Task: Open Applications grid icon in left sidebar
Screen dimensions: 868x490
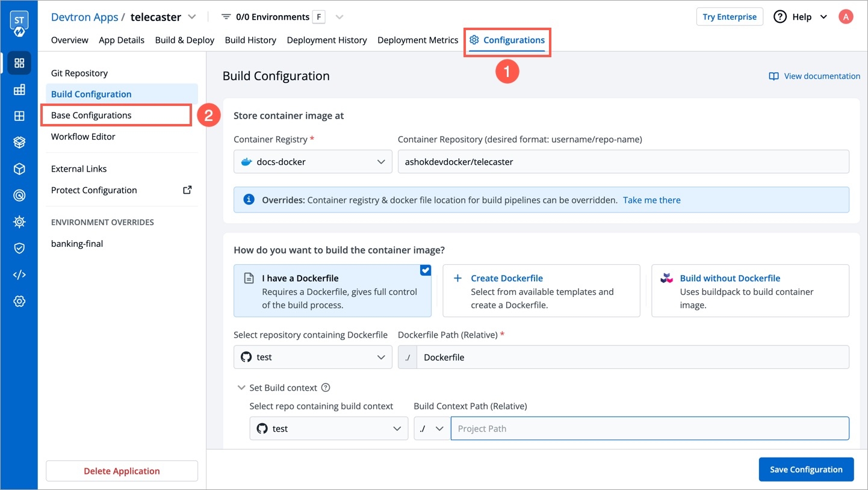Action: pyautogui.click(x=19, y=63)
